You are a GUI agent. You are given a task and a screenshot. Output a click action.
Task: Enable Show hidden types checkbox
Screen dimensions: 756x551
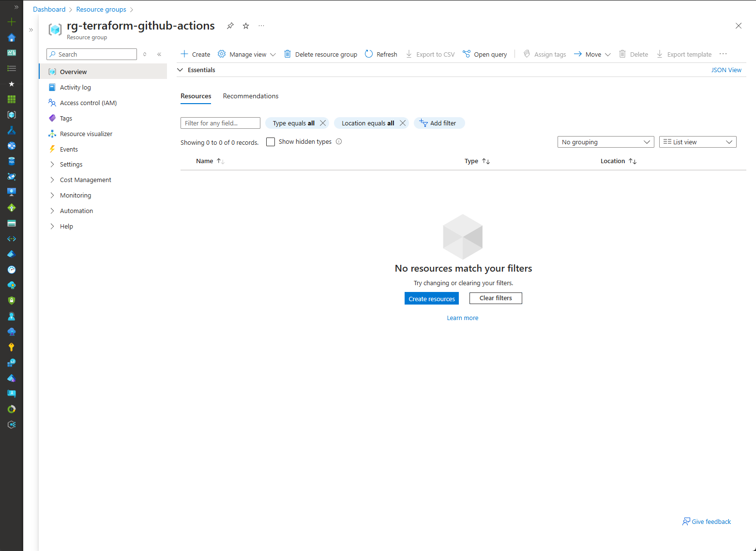[x=271, y=142]
